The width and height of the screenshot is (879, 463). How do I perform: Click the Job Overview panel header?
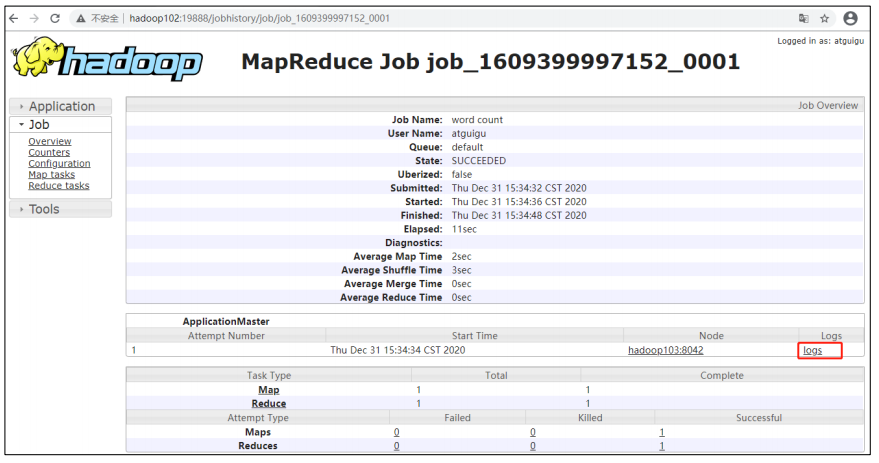coord(495,105)
